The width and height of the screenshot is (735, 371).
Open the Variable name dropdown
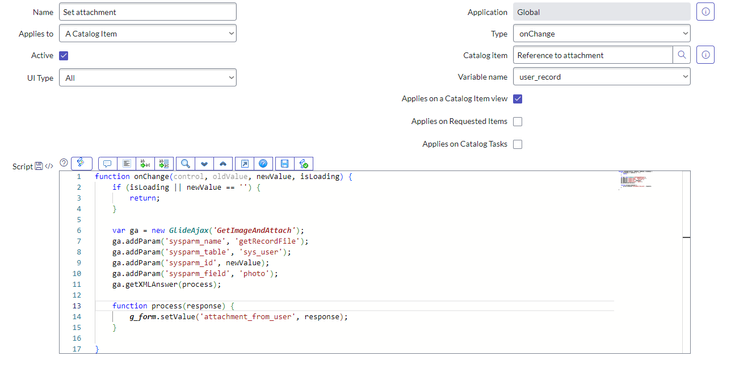(601, 77)
